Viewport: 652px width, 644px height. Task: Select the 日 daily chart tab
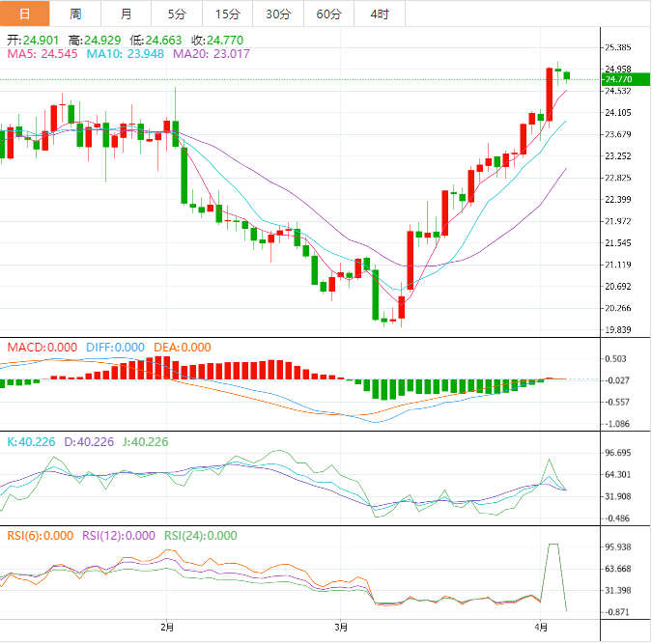click(24, 14)
